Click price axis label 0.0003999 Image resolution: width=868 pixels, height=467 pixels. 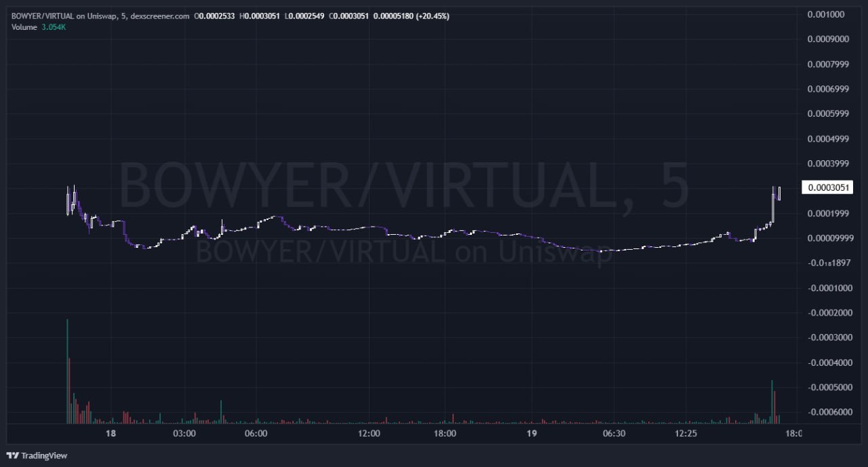[827, 164]
